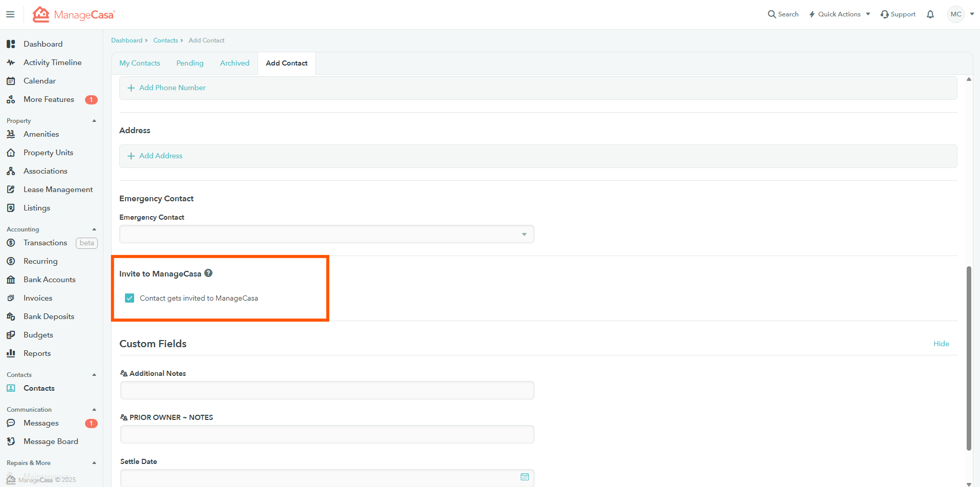Click the More Features icon
The width and height of the screenshot is (980, 487).
click(11, 99)
